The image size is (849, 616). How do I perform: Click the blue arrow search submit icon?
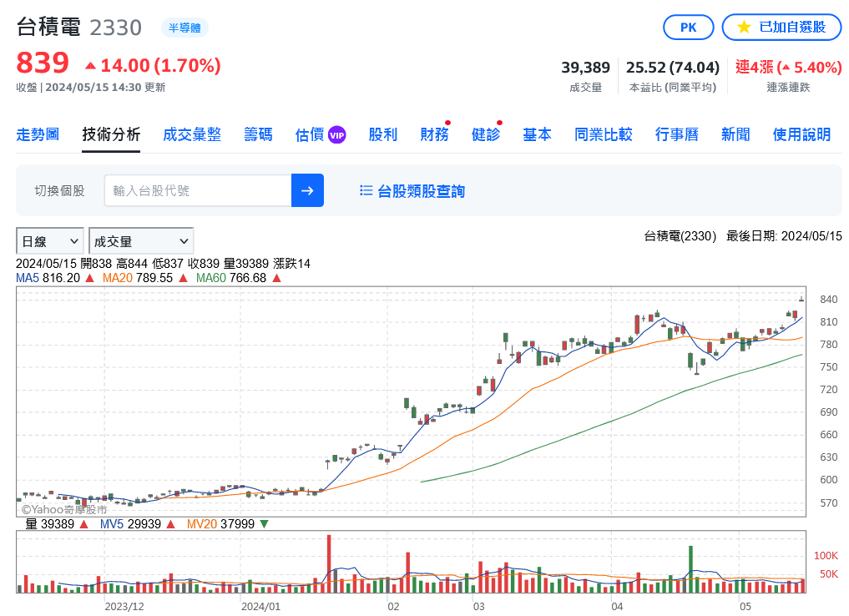pos(307,190)
